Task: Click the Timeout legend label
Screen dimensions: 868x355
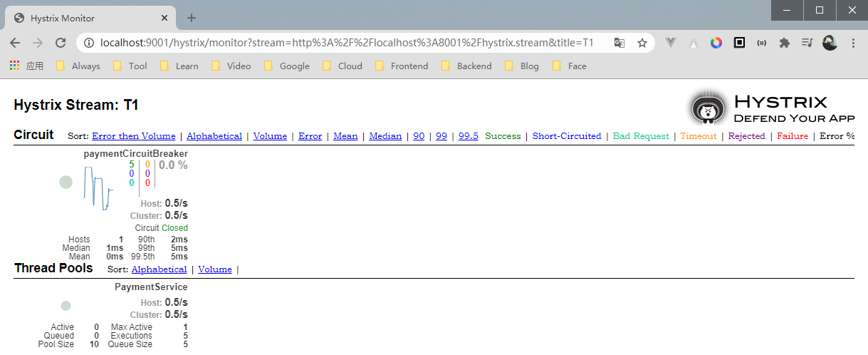Action: coord(699,136)
